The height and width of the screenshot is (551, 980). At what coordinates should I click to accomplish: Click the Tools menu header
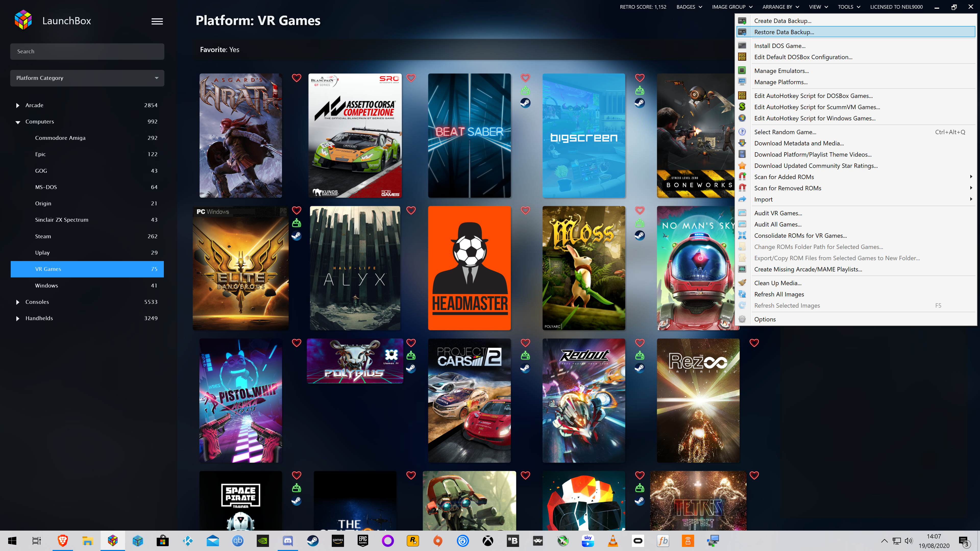point(849,7)
